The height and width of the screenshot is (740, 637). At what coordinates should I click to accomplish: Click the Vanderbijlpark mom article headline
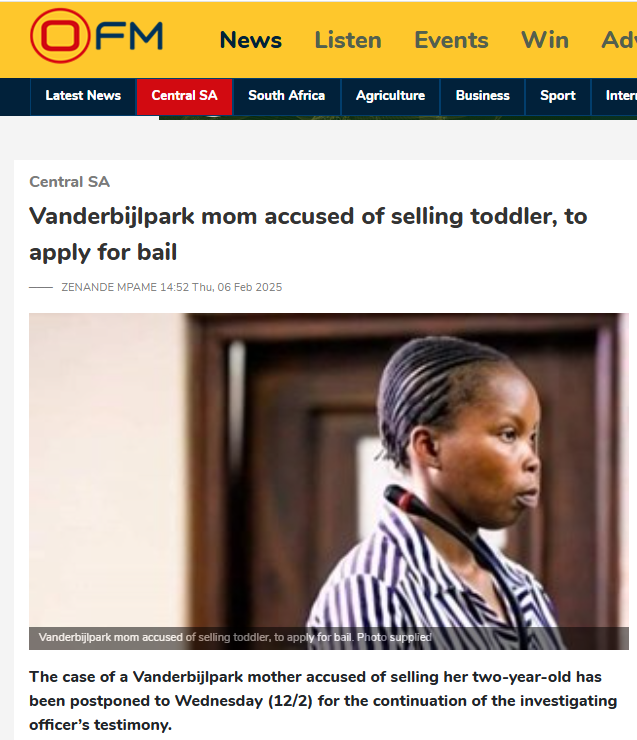(x=308, y=234)
